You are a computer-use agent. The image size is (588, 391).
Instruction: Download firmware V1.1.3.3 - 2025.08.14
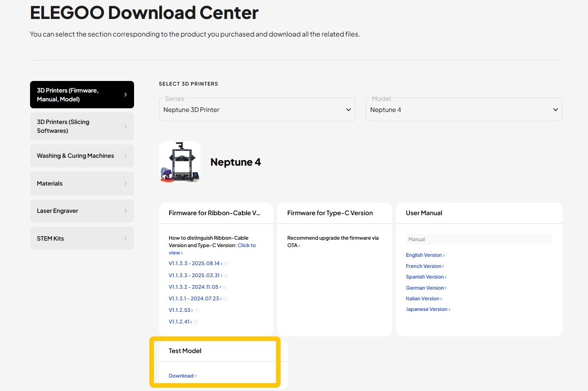tap(195, 264)
